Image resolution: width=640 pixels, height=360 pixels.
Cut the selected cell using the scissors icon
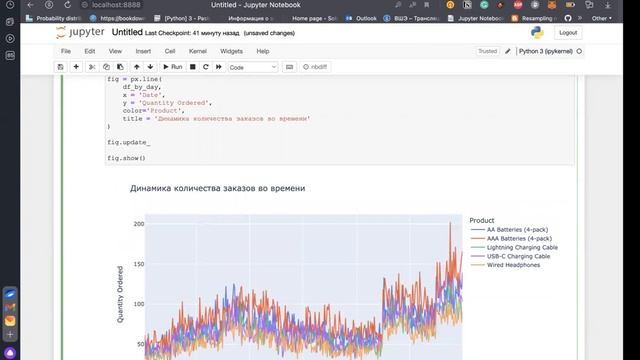pos(92,67)
